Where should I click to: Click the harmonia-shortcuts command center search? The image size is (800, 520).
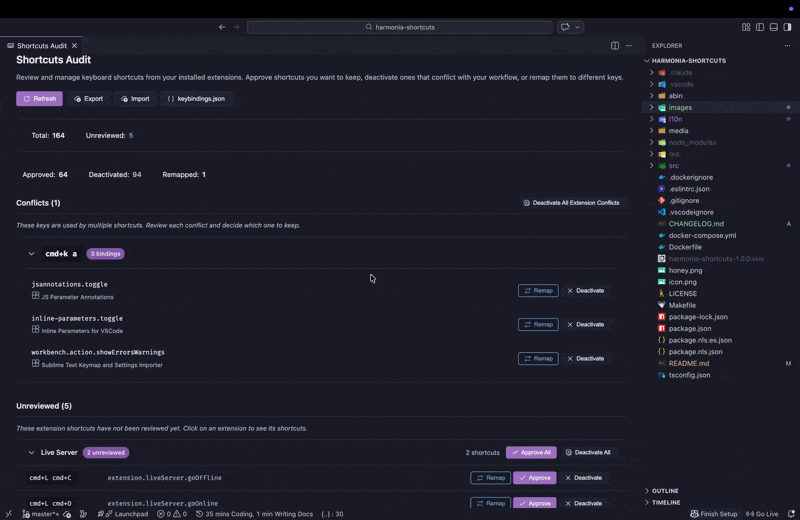(400, 27)
